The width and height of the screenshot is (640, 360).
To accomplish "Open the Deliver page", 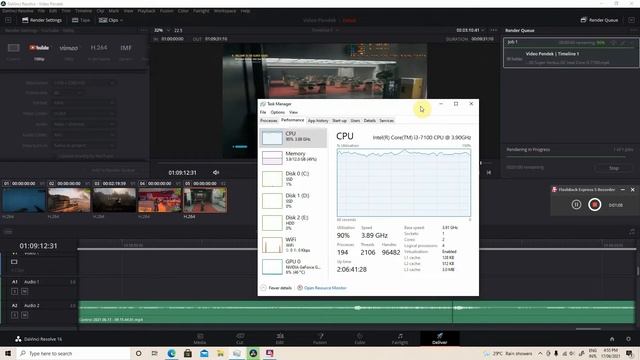I will (x=440, y=338).
